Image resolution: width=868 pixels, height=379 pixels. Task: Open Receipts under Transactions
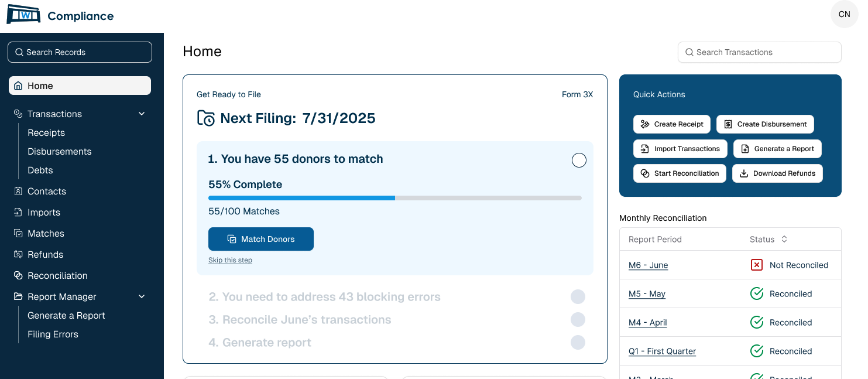[x=46, y=132]
